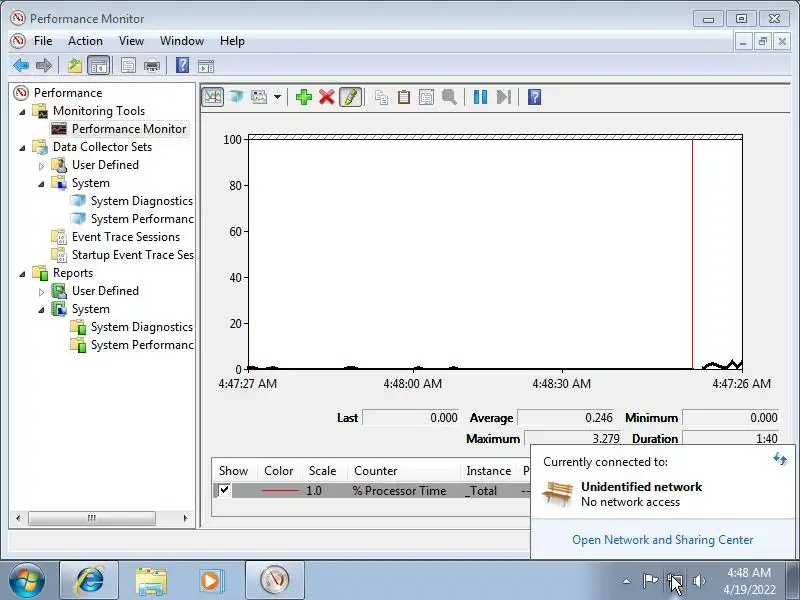Open Windows Explorer from the taskbar

151,581
